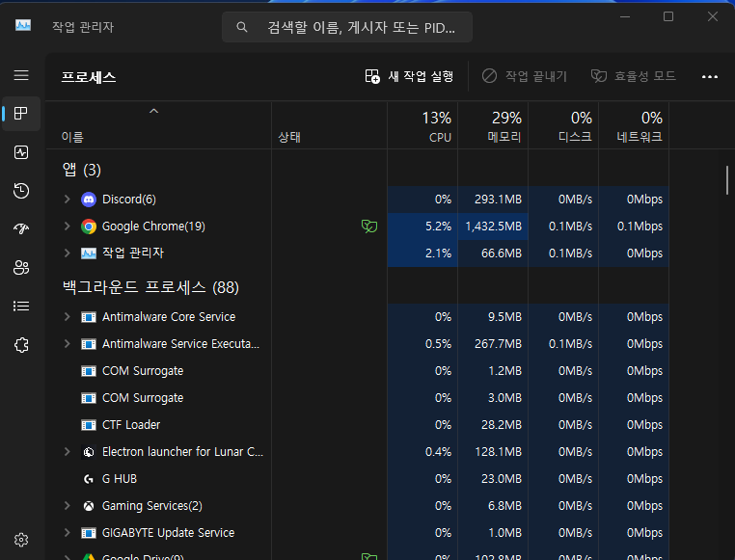
Task: Select the 앱 (3) group header
Action: (82, 170)
